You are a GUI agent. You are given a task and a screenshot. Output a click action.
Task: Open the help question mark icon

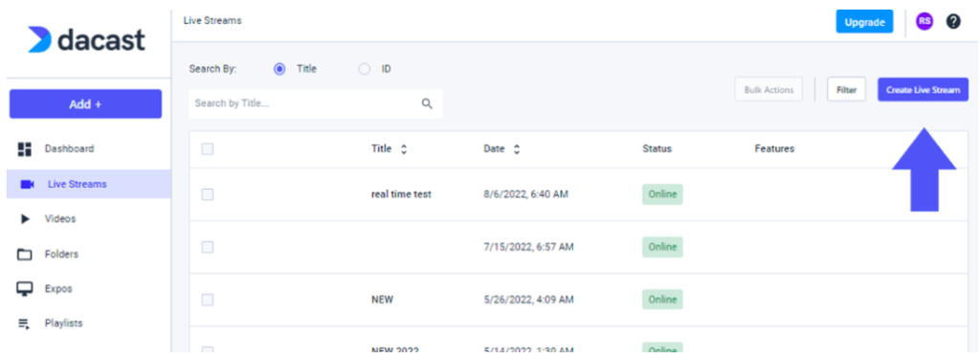(953, 22)
